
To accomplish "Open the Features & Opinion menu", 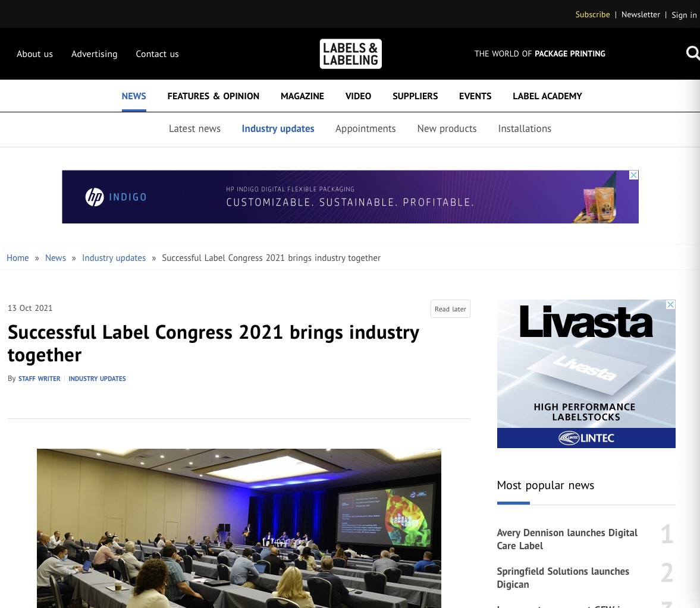I will [x=213, y=96].
